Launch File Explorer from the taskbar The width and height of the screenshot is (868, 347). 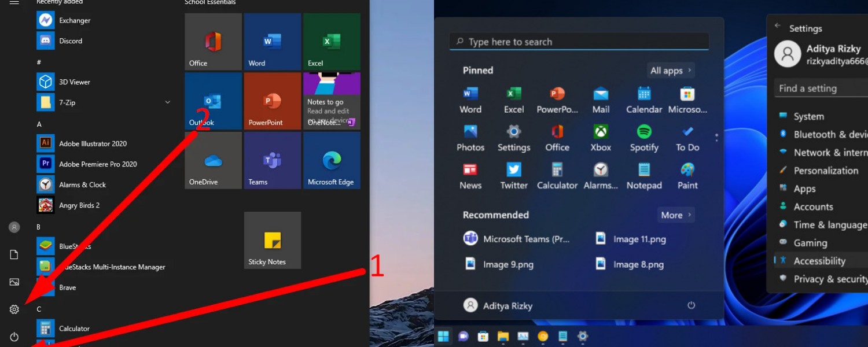click(502, 337)
